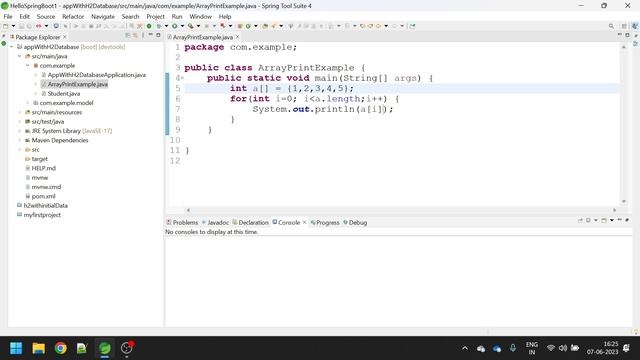Select the myfirstproject project
The width and height of the screenshot is (640, 360).
click(x=42, y=215)
